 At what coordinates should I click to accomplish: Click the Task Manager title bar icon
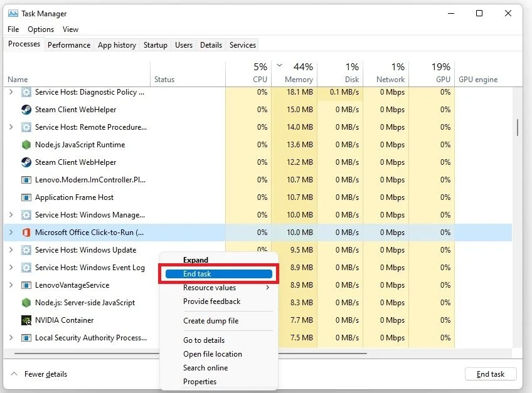(x=13, y=14)
